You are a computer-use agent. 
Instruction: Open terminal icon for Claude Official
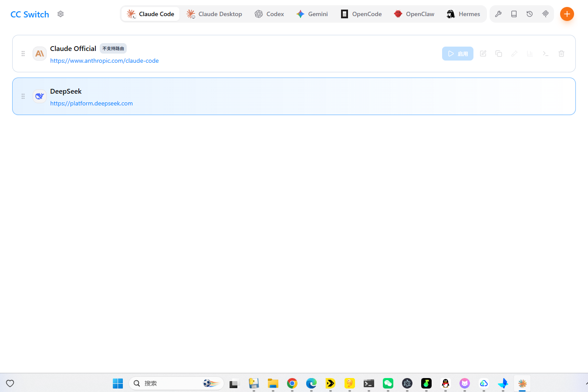(546, 54)
